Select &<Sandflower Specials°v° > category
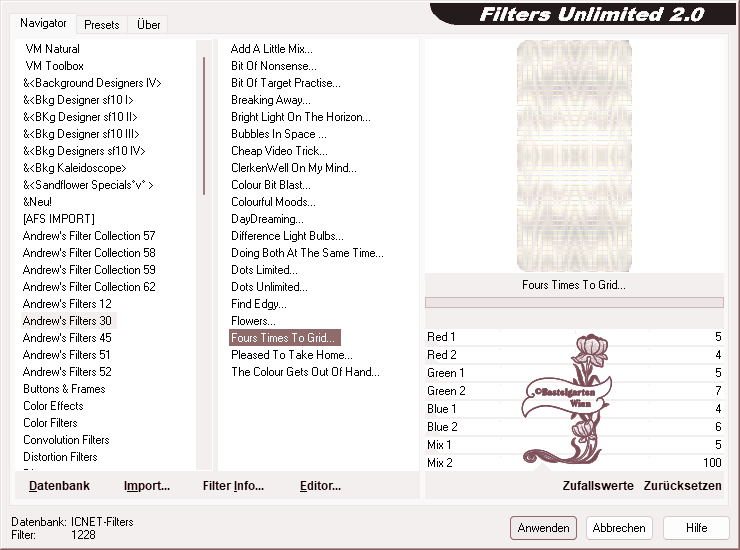740x550 pixels. tap(88, 185)
